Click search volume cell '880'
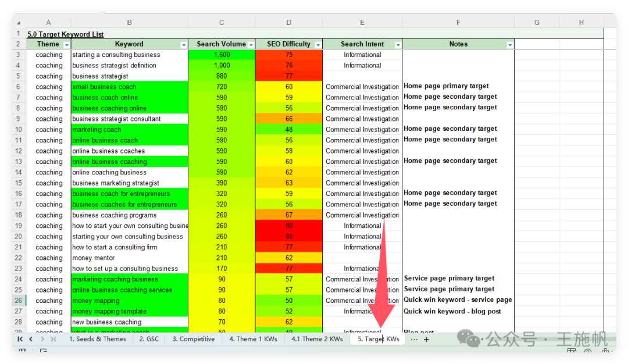628x364 pixels. [x=222, y=76]
